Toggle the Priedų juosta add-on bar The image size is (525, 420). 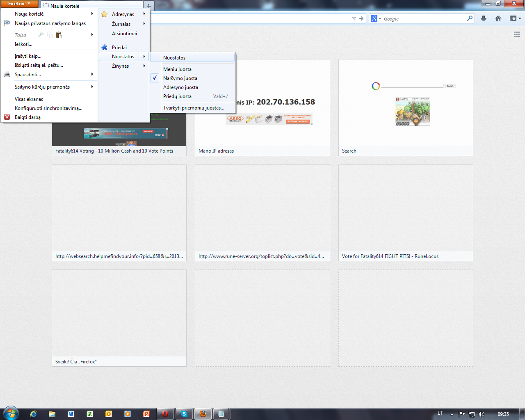[x=192, y=96]
